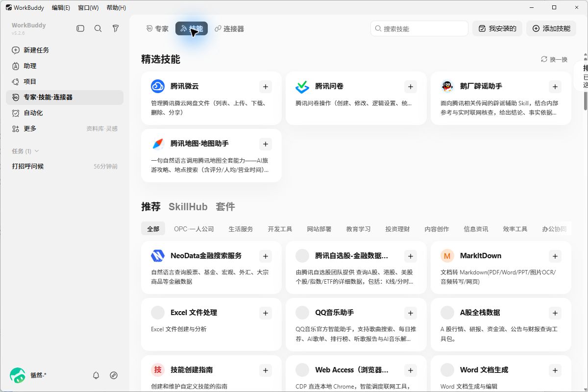The image size is (588, 392).
Task: Click the green user avatar at bottom
Action: coord(18,375)
